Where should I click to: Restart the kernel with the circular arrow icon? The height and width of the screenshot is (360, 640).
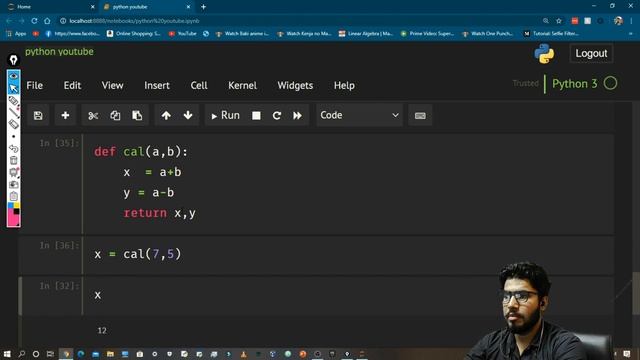pyautogui.click(x=277, y=116)
